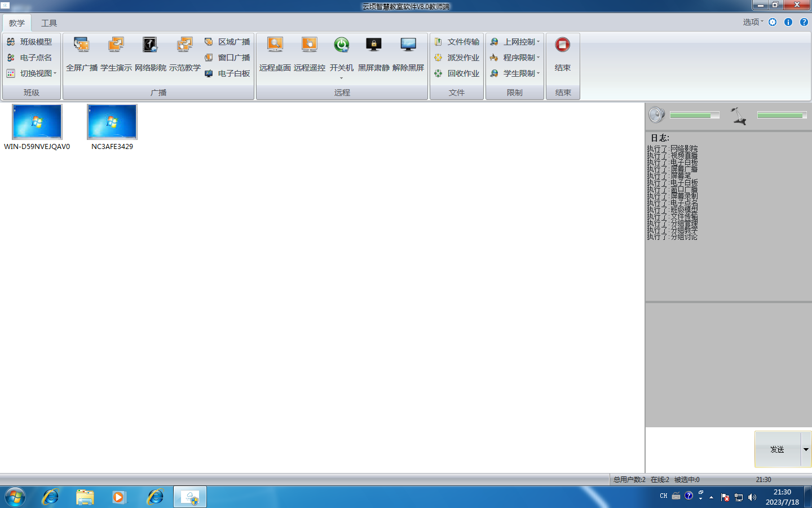Open help via the question mark icon
This screenshot has width=812, height=508.
pos(804,22)
